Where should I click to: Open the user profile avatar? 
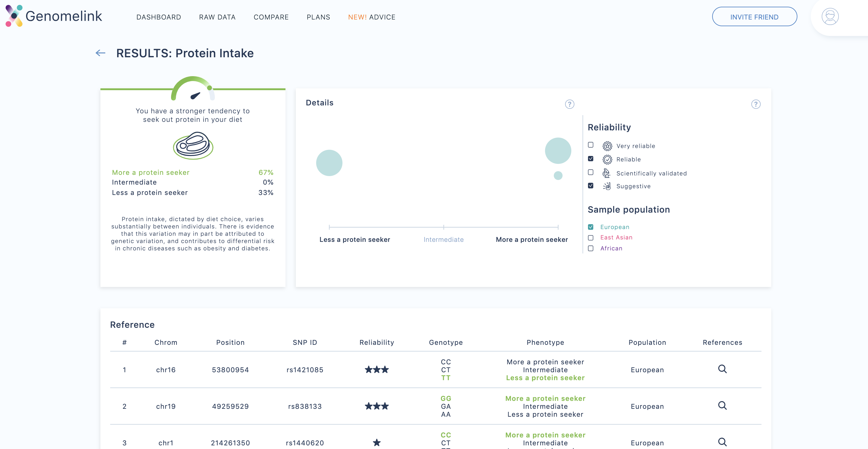point(830,16)
